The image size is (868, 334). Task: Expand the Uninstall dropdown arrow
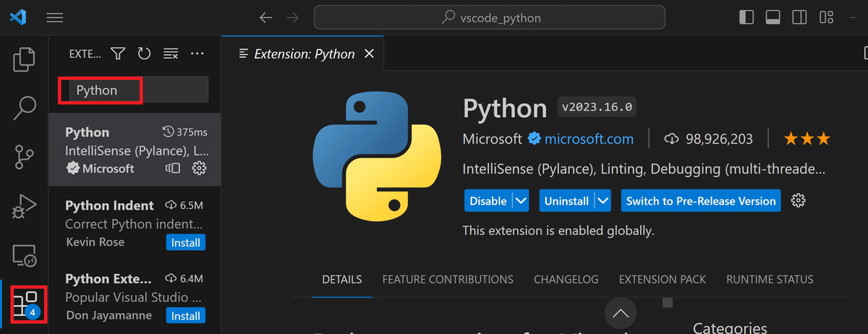point(603,201)
